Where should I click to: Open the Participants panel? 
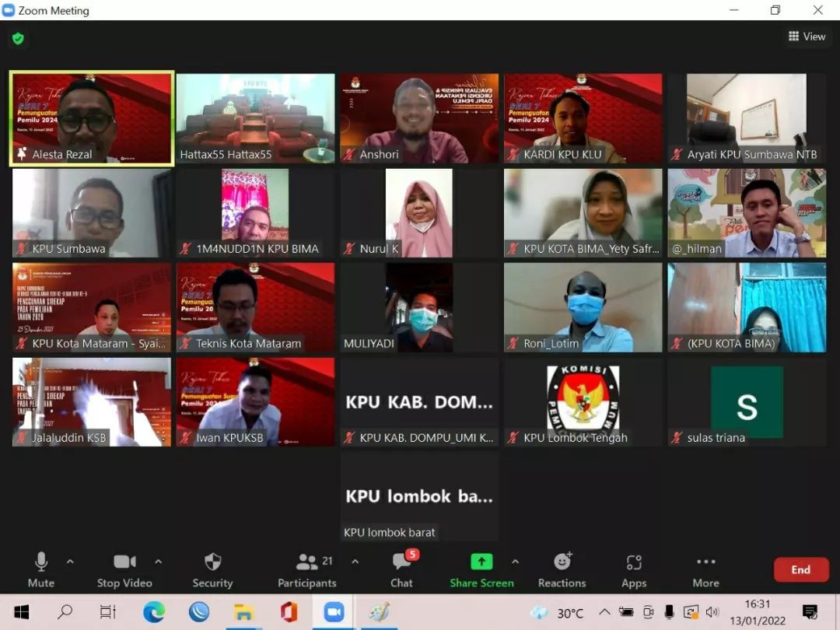307,569
